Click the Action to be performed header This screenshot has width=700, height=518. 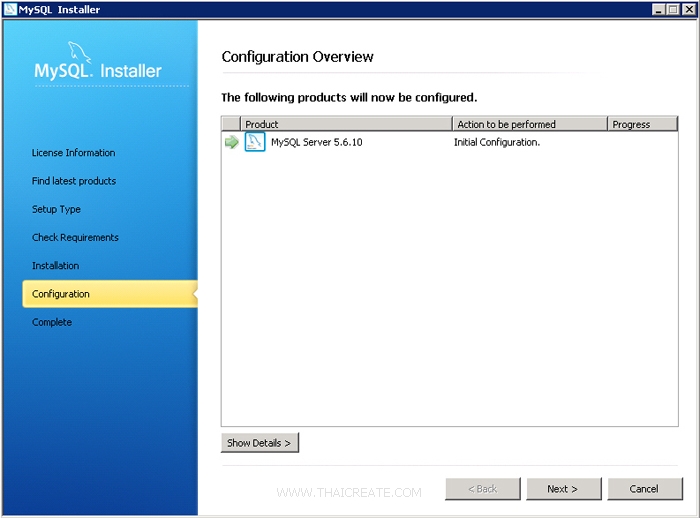pos(530,124)
